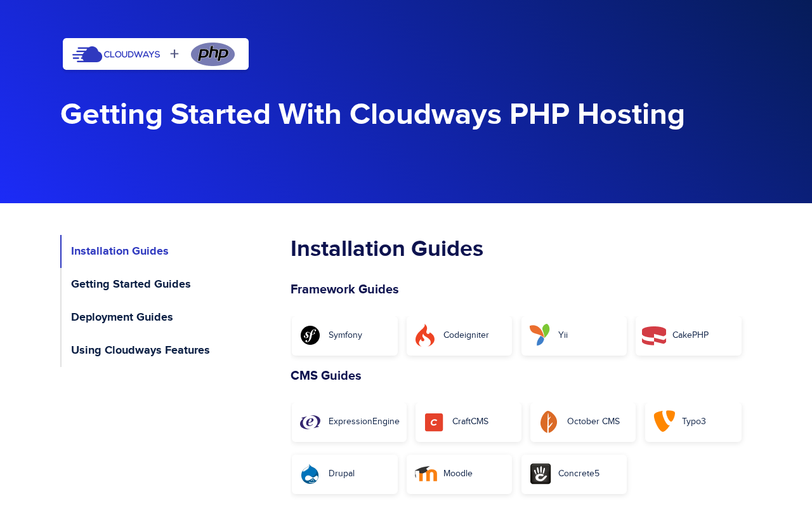
Task: Open the Codeigniter guide link
Action: click(x=459, y=335)
